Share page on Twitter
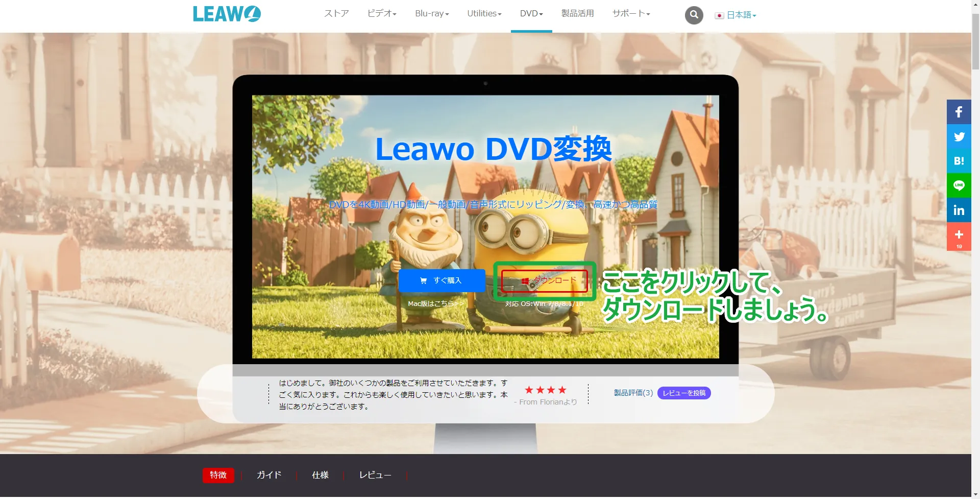The image size is (980, 499). (959, 136)
